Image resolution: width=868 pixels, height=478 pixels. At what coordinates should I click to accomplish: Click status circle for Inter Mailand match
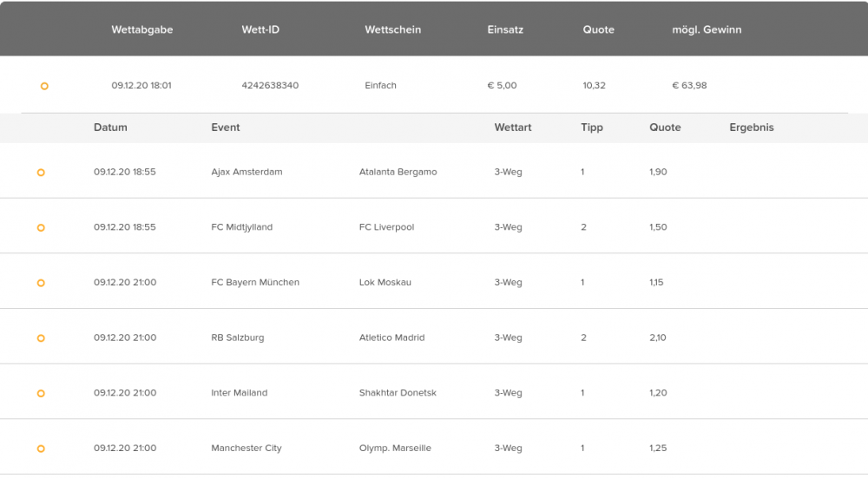point(41,394)
